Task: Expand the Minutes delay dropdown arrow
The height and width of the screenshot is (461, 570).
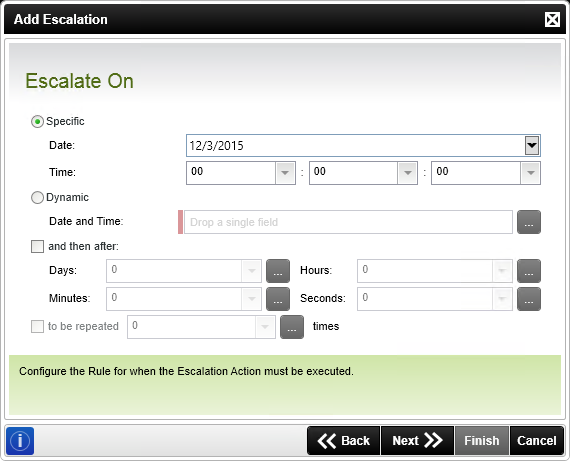Action: pyautogui.click(x=252, y=299)
